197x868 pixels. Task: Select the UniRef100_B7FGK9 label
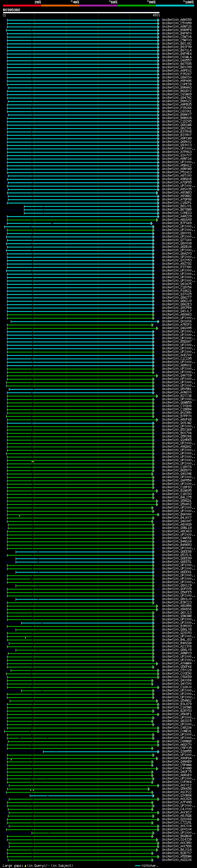tap(177, 223)
